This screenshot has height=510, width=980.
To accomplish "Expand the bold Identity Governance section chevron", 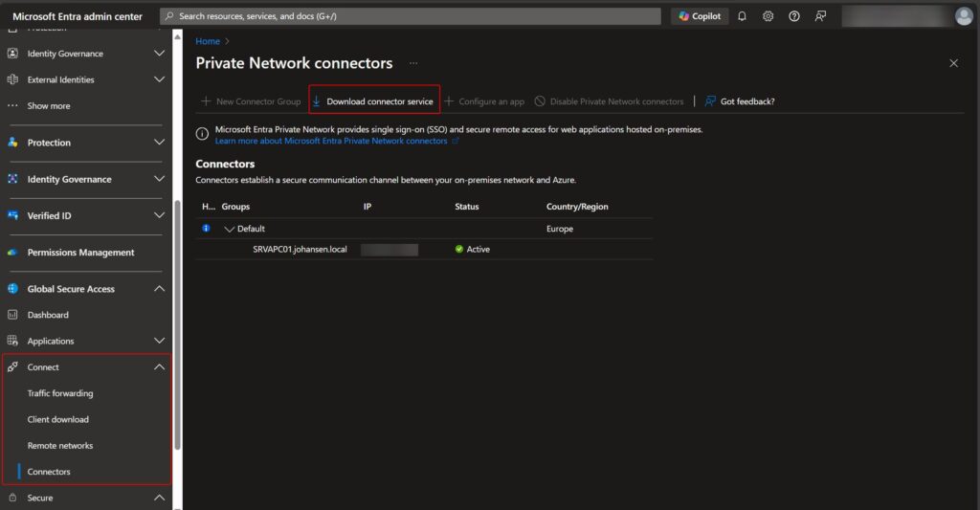I will [160, 179].
